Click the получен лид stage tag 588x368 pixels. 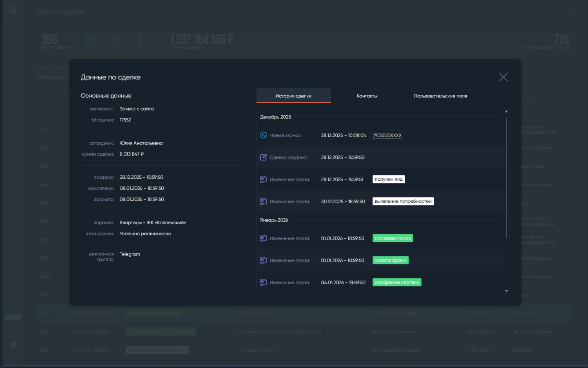[388, 180]
